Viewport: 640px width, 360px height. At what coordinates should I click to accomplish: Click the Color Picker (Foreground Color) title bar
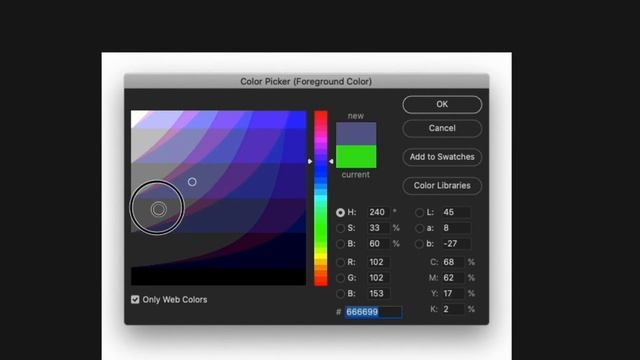coord(307,81)
